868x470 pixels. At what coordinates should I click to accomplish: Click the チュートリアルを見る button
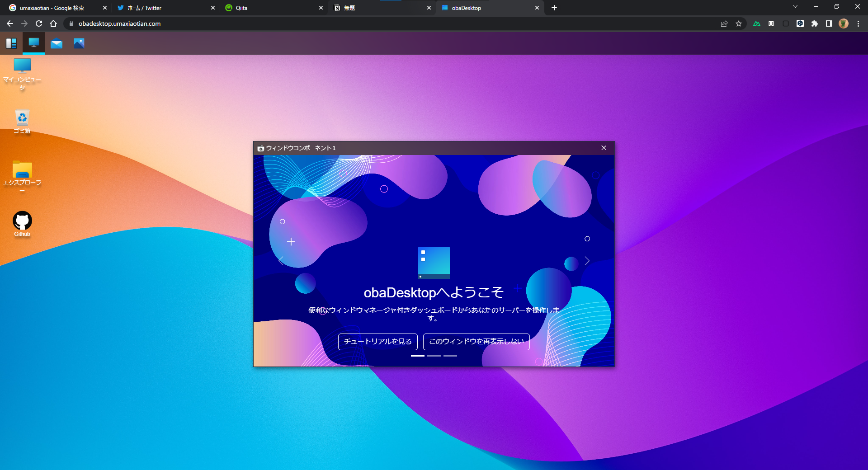click(x=378, y=342)
